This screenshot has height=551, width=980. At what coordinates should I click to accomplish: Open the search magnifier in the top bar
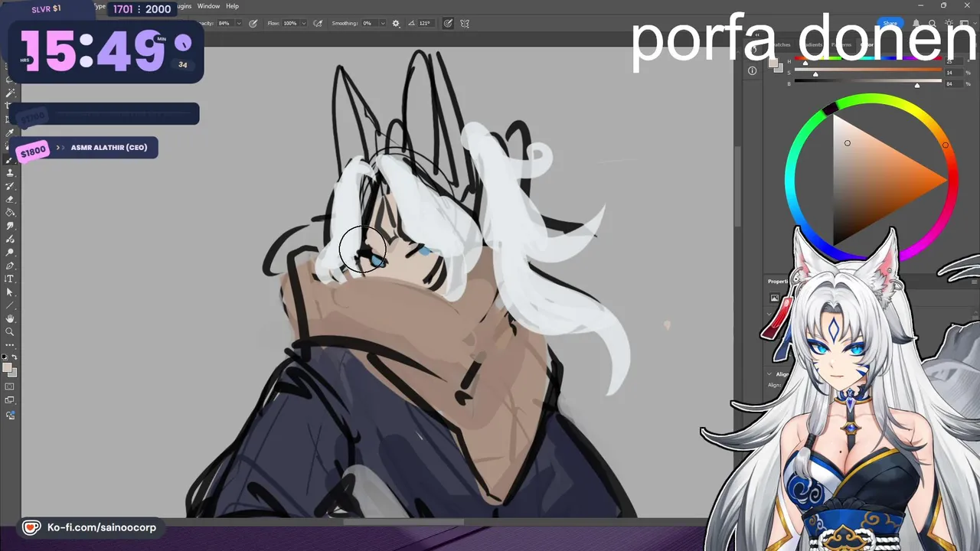933,24
